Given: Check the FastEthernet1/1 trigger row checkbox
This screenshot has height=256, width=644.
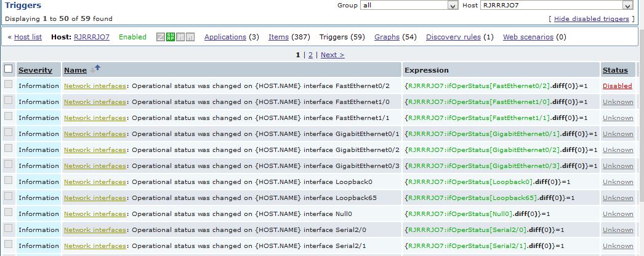Looking at the screenshot, I should pyautogui.click(x=8, y=116).
